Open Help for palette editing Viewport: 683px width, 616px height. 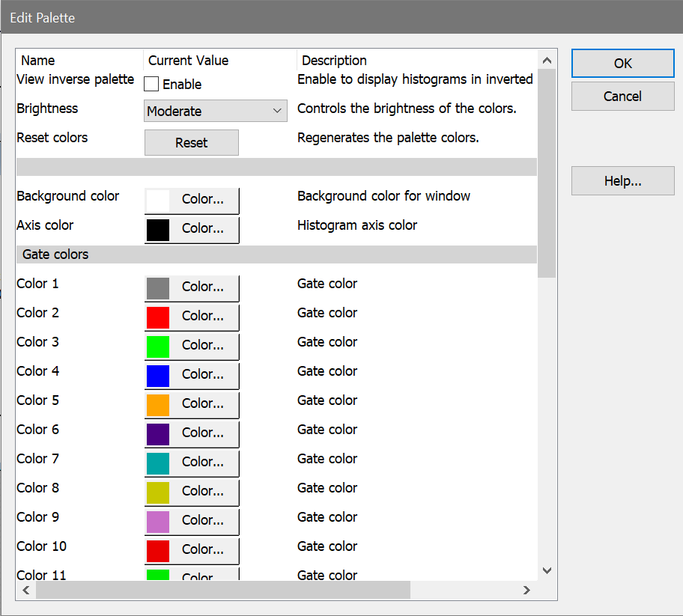coord(622,181)
